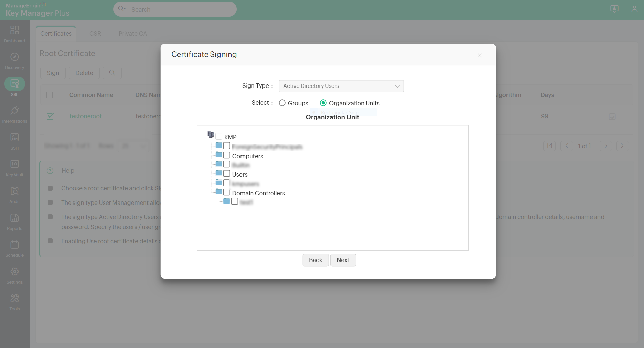Viewport: 644px width, 348px height.
Task: Switch to the Certificates tab
Action: pos(56,34)
